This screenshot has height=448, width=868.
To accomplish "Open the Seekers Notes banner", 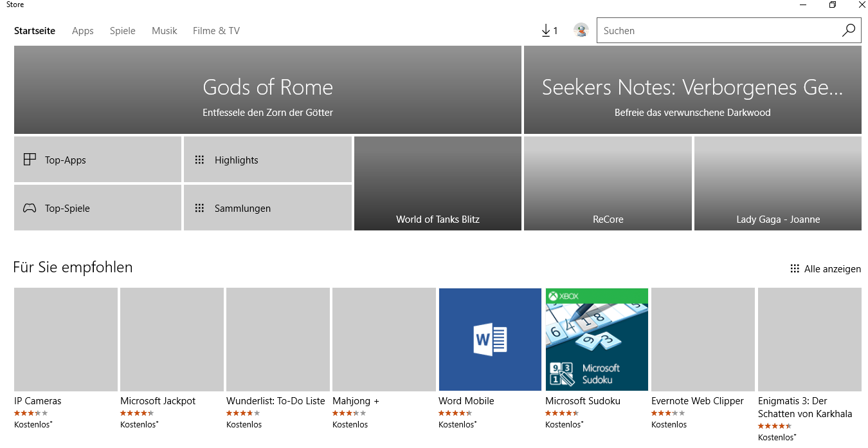I will 692,89.
